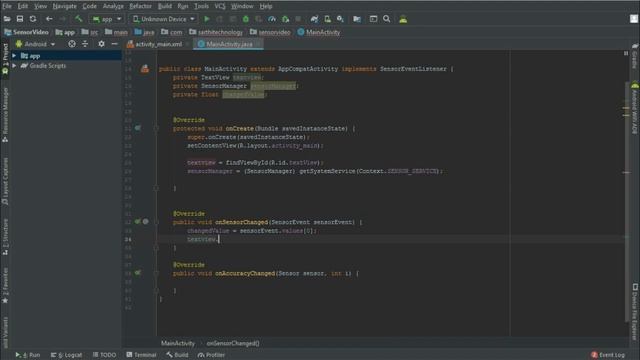Viewport: 640px width, 360px height.
Task: Open the Code menu
Action: (x=89, y=6)
